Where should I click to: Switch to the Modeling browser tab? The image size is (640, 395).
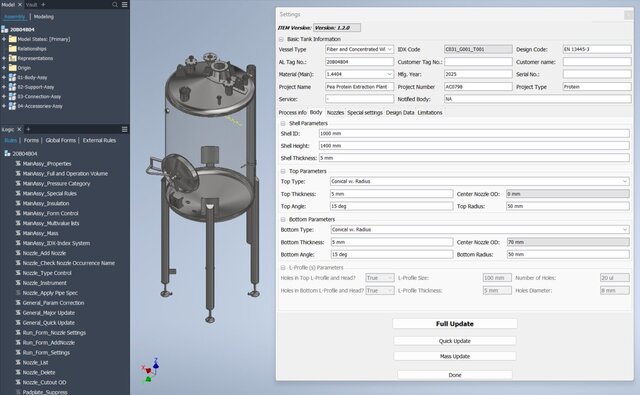(x=44, y=17)
